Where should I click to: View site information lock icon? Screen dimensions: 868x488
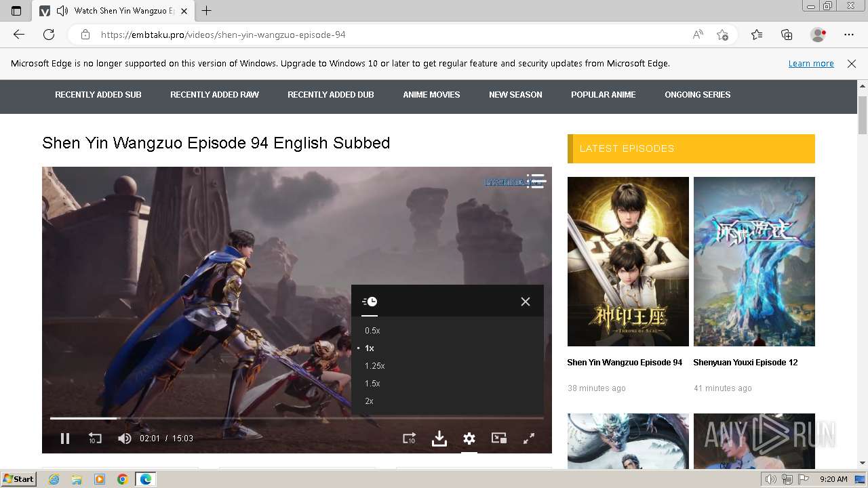[x=85, y=35]
